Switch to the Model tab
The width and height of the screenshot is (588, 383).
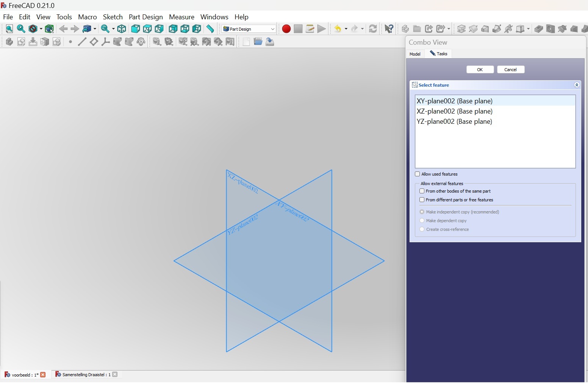point(415,54)
